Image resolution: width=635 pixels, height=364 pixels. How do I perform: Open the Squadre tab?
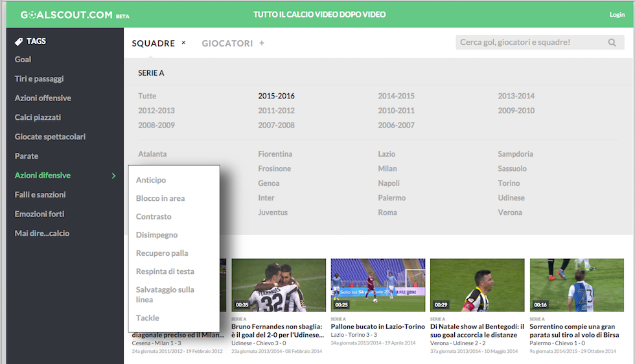pos(153,43)
